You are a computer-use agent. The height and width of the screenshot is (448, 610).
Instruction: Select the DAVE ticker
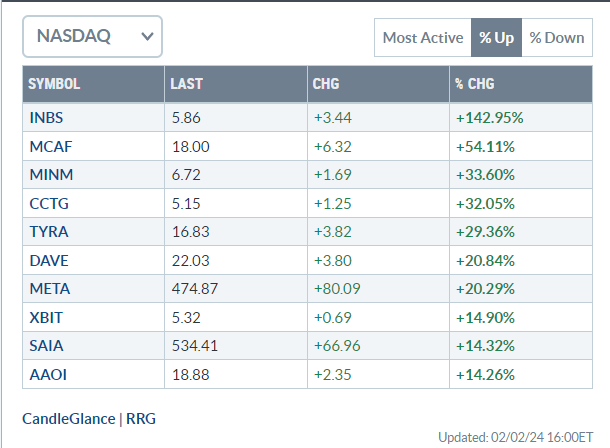[x=47, y=262]
